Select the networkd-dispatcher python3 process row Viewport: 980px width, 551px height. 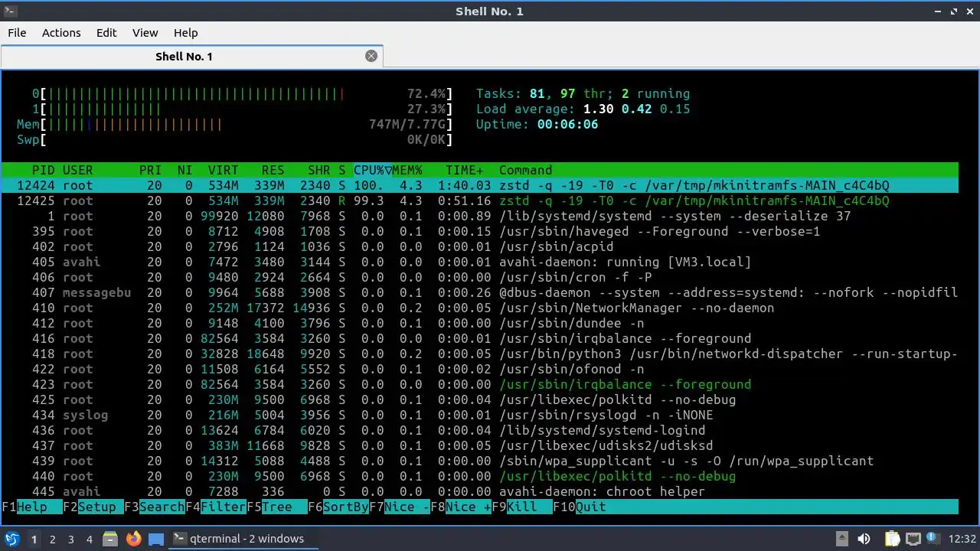click(480, 354)
